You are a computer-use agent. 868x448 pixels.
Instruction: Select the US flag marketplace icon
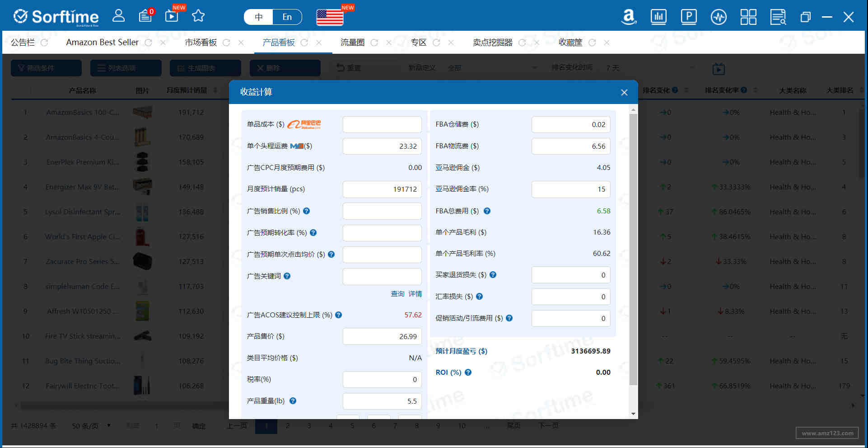[330, 17]
